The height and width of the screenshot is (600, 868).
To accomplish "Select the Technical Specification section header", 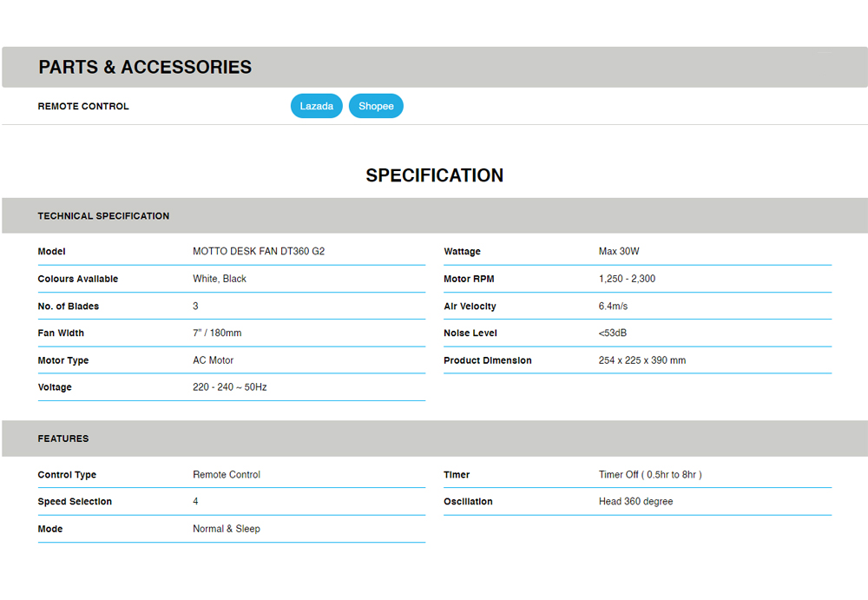I will (x=103, y=215).
